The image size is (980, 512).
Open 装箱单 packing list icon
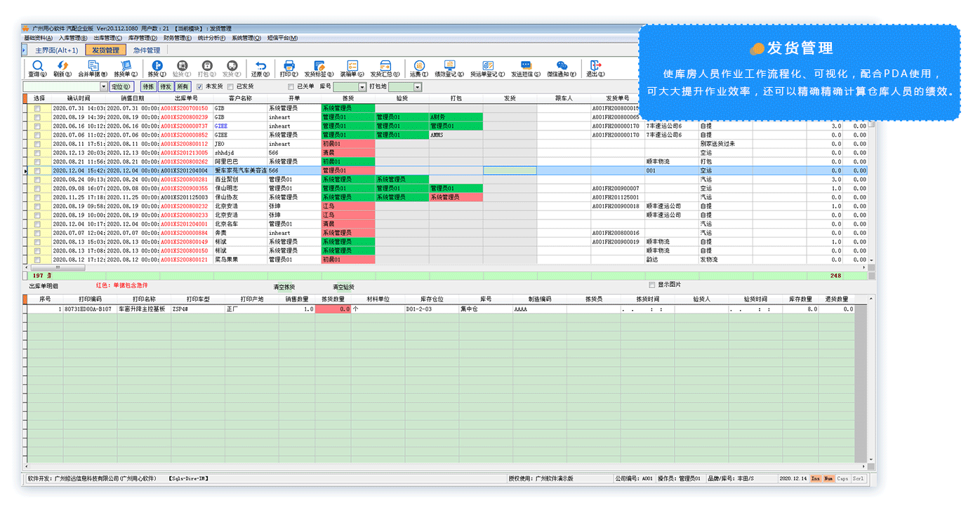click(352, 65)
